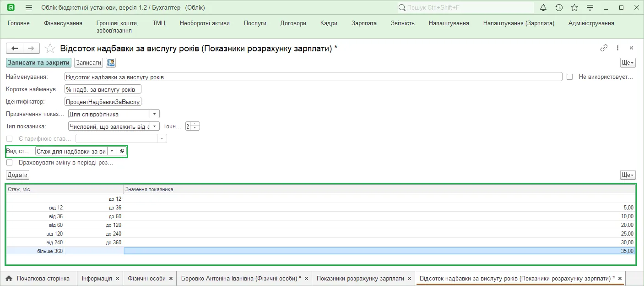Screen dimensions: 644x286
Task: Click the Додати button
Action: coord(18,175)
